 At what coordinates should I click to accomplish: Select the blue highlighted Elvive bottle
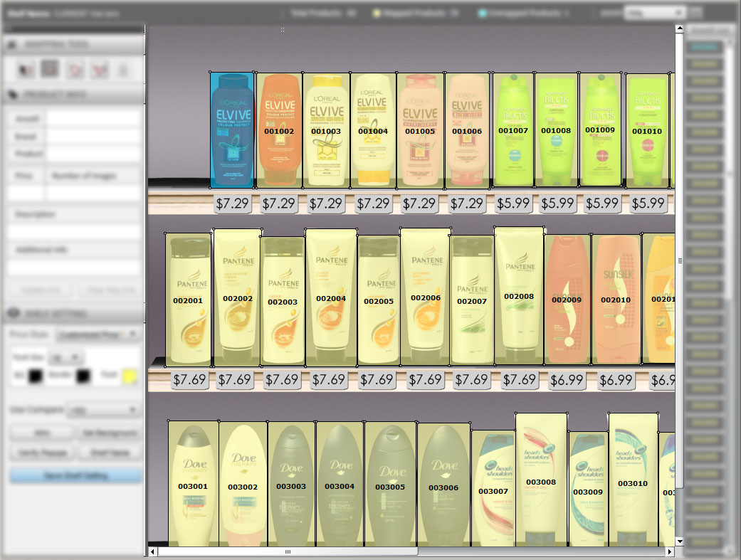click(x=232, y=130)
